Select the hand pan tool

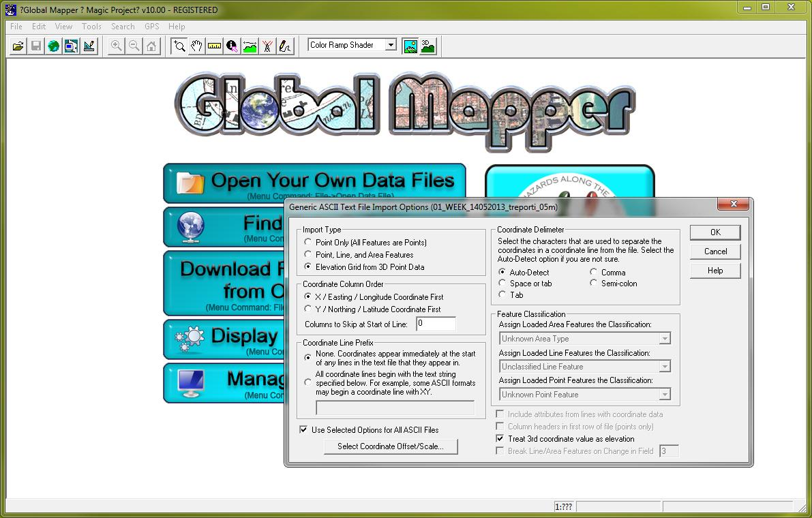(197, 46)
